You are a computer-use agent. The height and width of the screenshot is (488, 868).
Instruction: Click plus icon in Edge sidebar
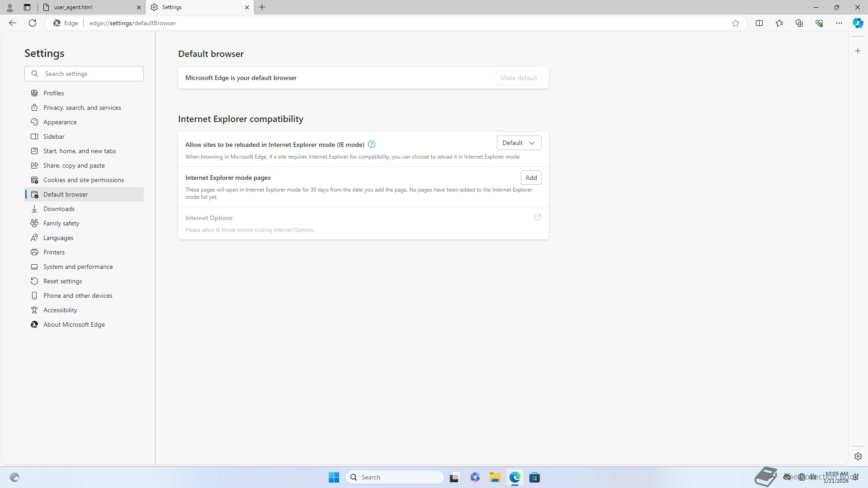[858, 51]
